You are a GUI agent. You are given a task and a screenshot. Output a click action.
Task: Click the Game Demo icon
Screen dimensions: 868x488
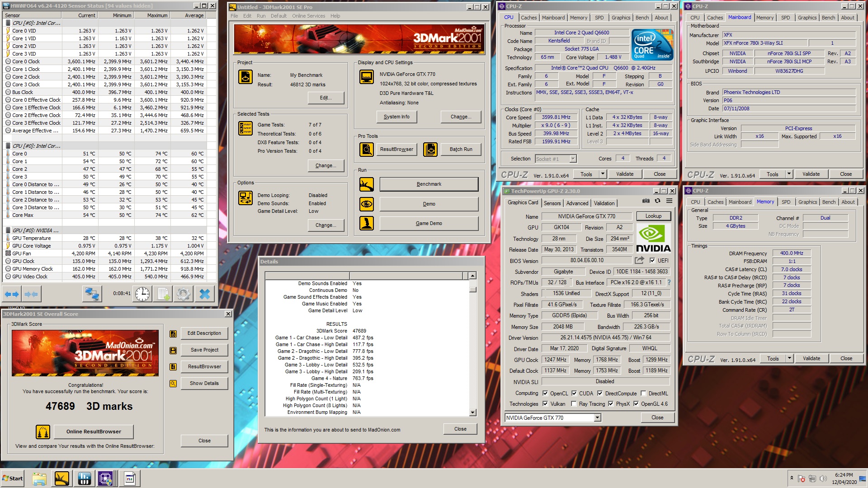coord(367,223)
